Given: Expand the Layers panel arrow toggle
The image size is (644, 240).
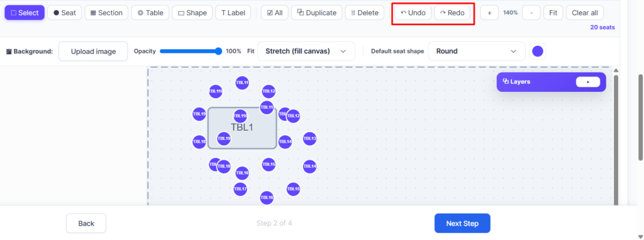Looking at the screenshot, I should (x=588, y=82).
